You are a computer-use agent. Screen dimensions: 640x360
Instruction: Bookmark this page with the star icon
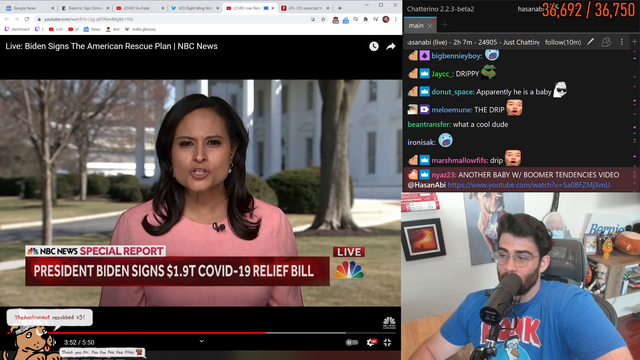coord(323,19)
